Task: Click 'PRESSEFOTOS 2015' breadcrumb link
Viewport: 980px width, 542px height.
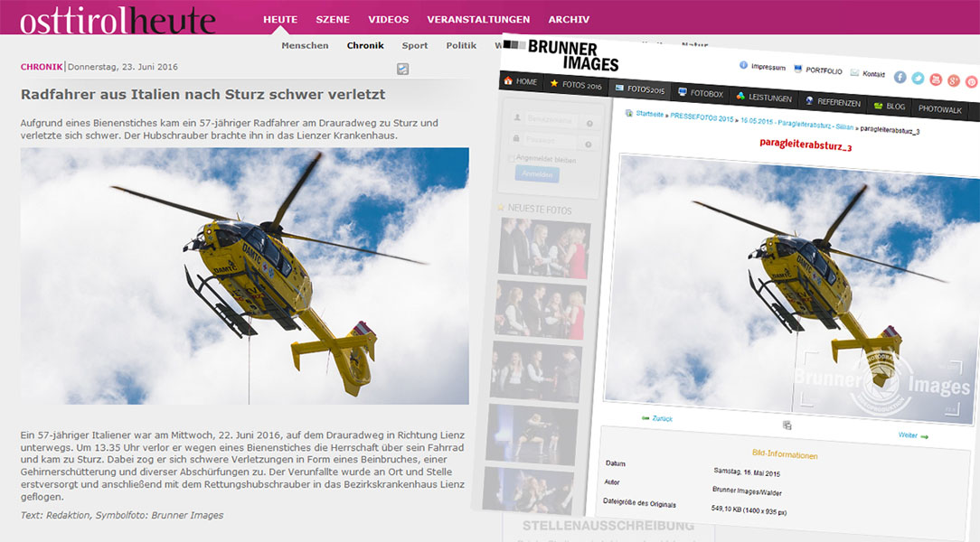Action: [702, 118]
